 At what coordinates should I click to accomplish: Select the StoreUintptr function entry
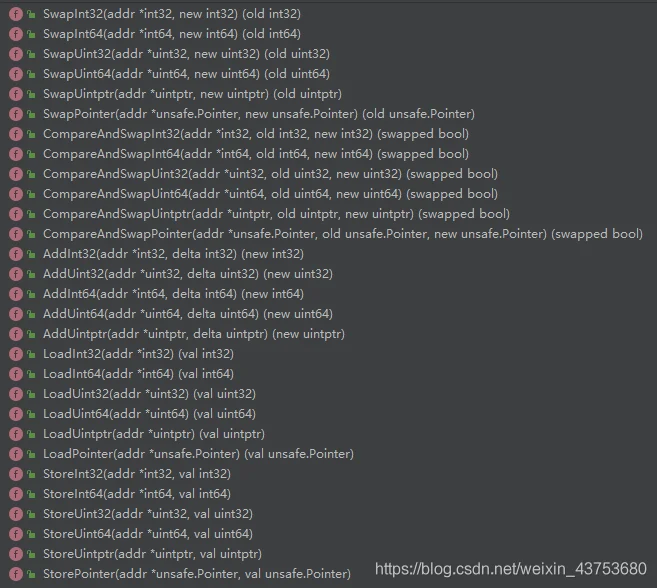point(153,554)
